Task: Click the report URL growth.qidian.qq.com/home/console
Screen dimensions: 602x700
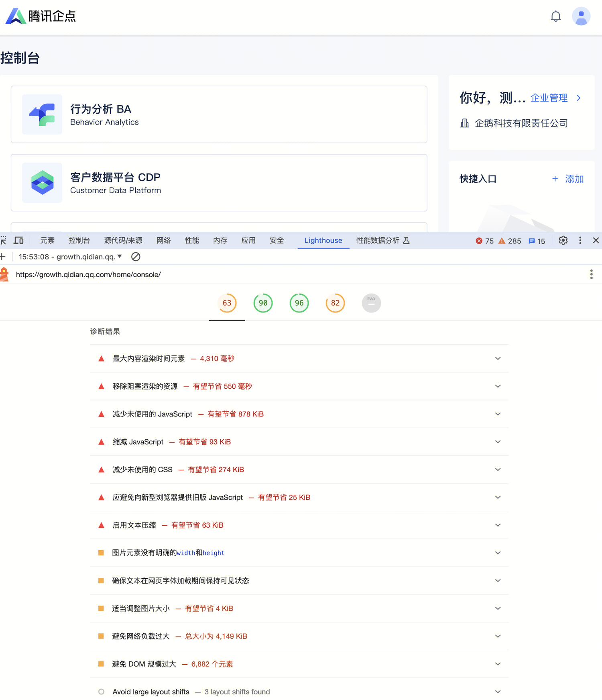Action: [x=88, y=274]
